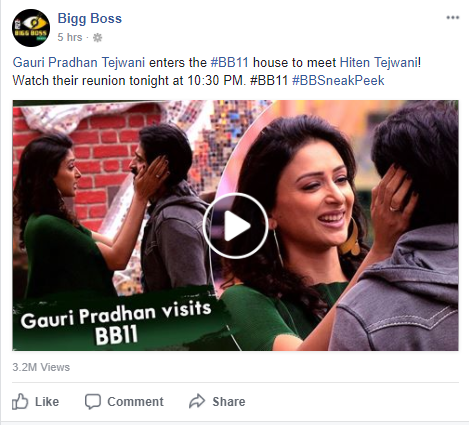The image size is (469, 425).
Task: Click the 3.2M Views count
Action: click(41, 367)
